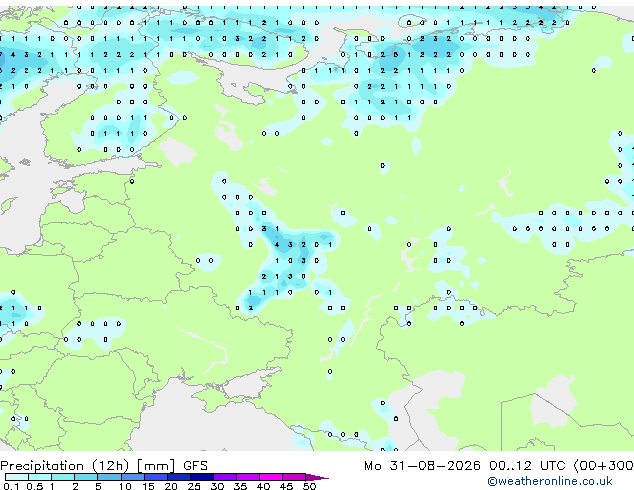Image resolution: width=634 pixels, height=490 pixels.
Task: Select the 35–40 mm legend swatch
Action: (247, 477)
